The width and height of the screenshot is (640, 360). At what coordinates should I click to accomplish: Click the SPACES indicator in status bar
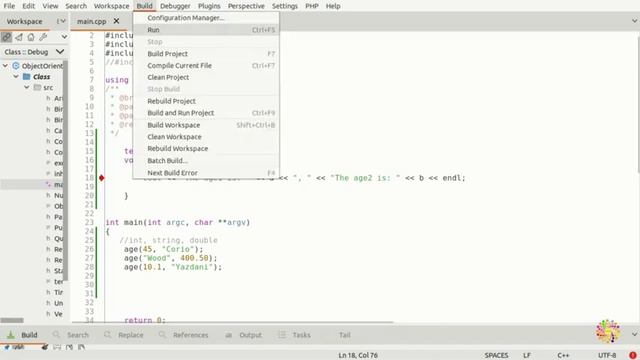click(496, 356)
